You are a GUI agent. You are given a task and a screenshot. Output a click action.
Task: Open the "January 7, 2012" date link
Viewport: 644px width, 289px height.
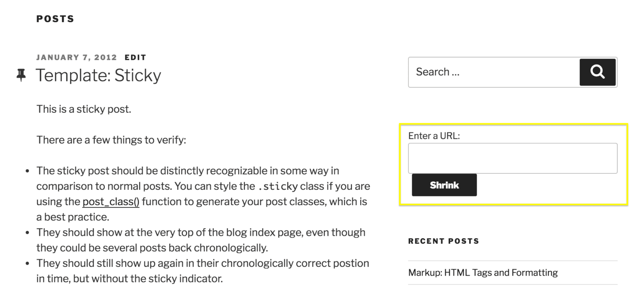coord(77,57)
